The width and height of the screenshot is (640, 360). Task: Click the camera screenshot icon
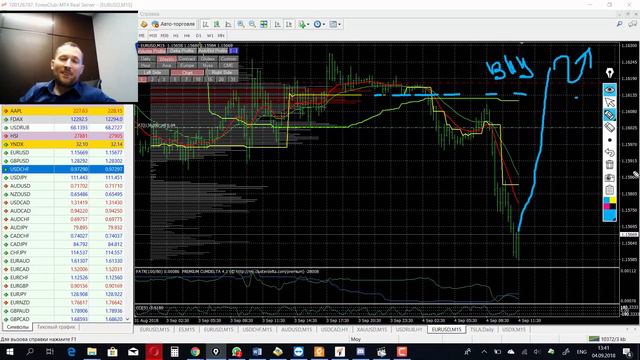[609, 177]
